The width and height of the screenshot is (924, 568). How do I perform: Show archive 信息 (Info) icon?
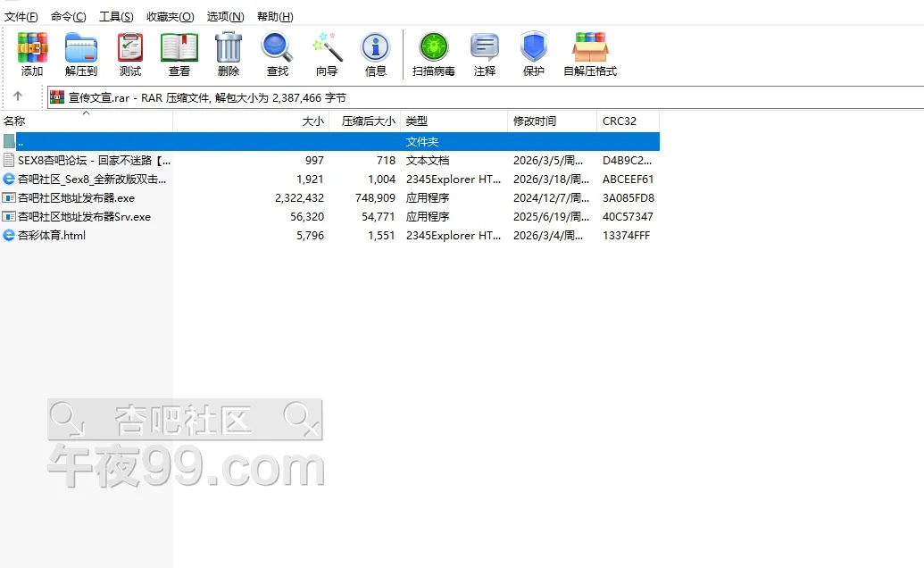click(x=376, y=54)
